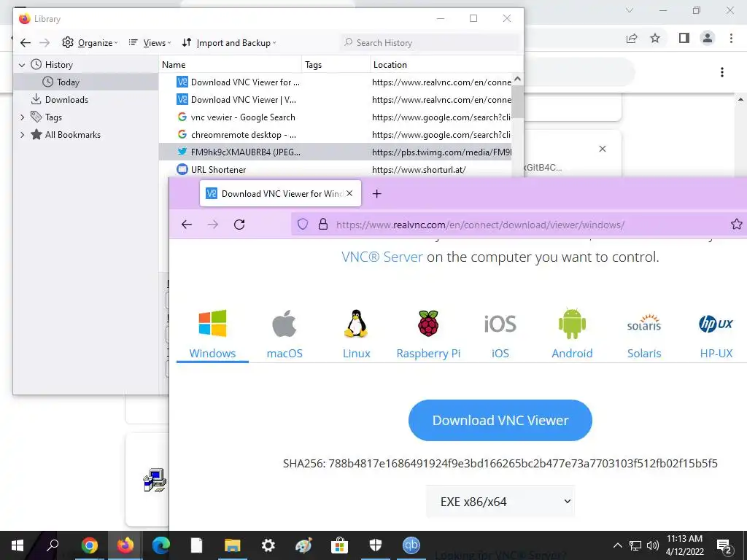Select Today under History
The width and height of the screenshot is (747, 560).
(x=86, y=82)
